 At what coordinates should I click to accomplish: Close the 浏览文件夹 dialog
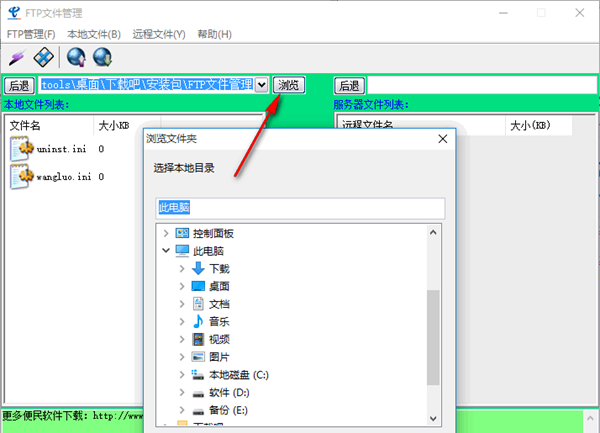443,138
